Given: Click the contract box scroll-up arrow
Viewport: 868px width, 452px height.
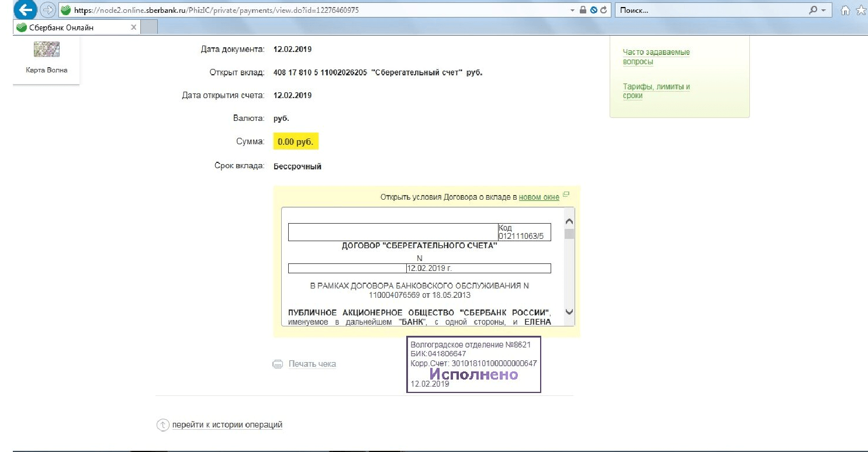Looking at the screenshot, I should [x=569, y=222].
